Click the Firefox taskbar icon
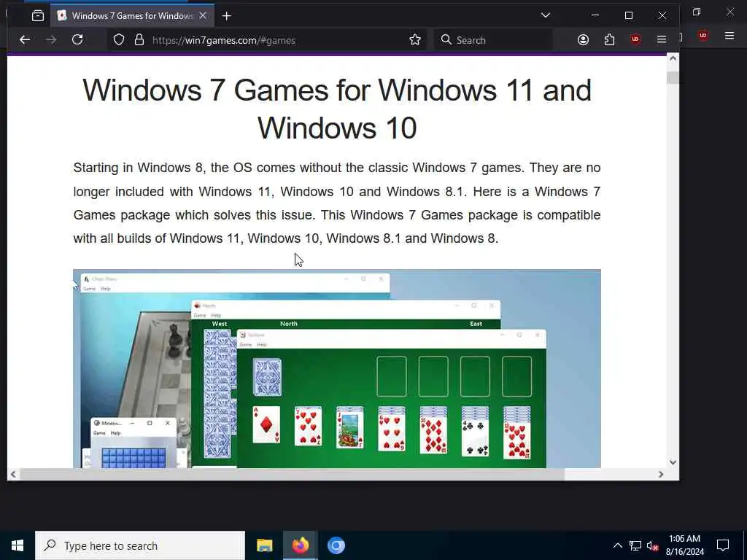747x560 pixels. [x=300, y=545]
